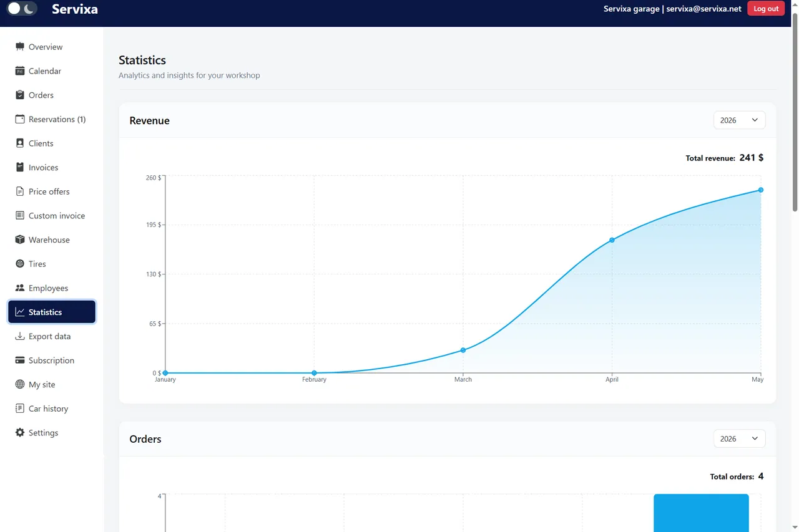Open the Overview page
Viewport: 799px width, 532px height.
52,47
